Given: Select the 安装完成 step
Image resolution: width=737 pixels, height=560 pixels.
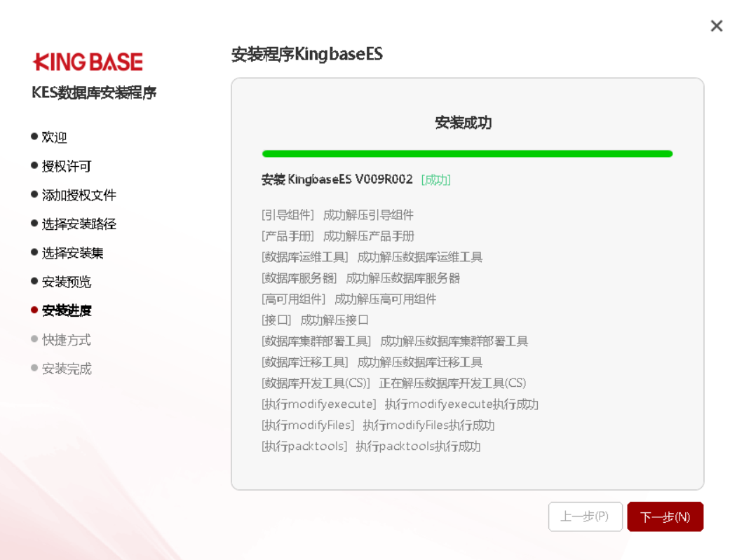Looking at the screenshot, I should 67,369.
